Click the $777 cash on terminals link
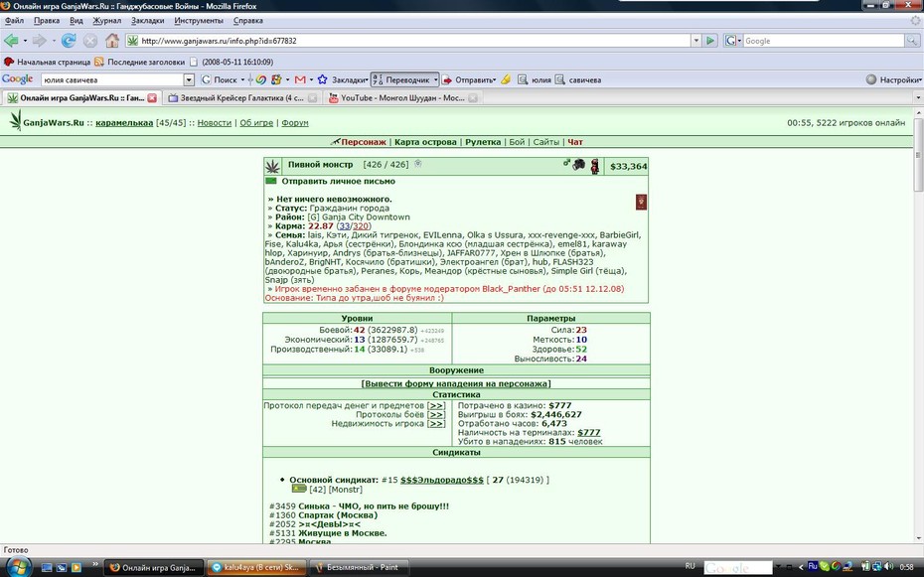The width and height of the screenshot is (924, 577). (x=589, y=432)
